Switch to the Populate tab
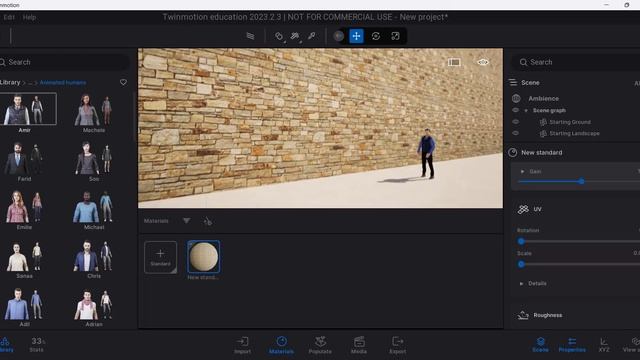640x360 pixels. tap(320, 345)
